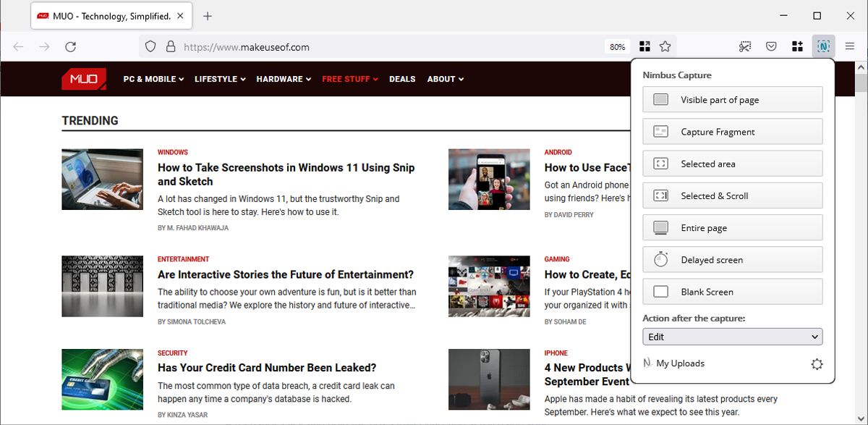Click the MUO logo

tap(84, 79)
